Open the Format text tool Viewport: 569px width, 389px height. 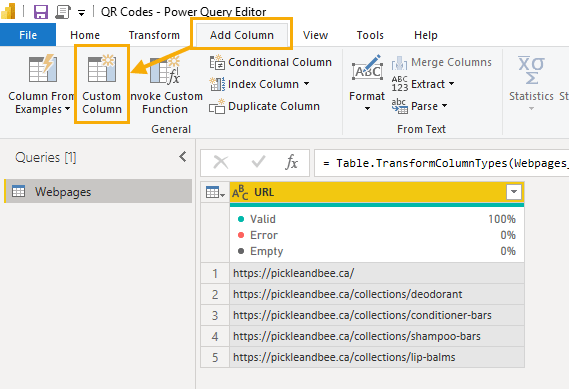(x=367, y=83)
